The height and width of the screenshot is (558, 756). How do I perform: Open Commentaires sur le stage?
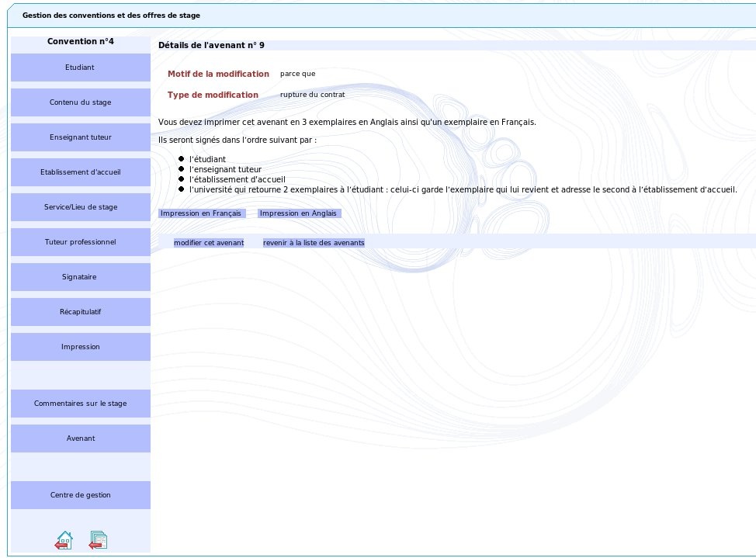pos(80,404)
